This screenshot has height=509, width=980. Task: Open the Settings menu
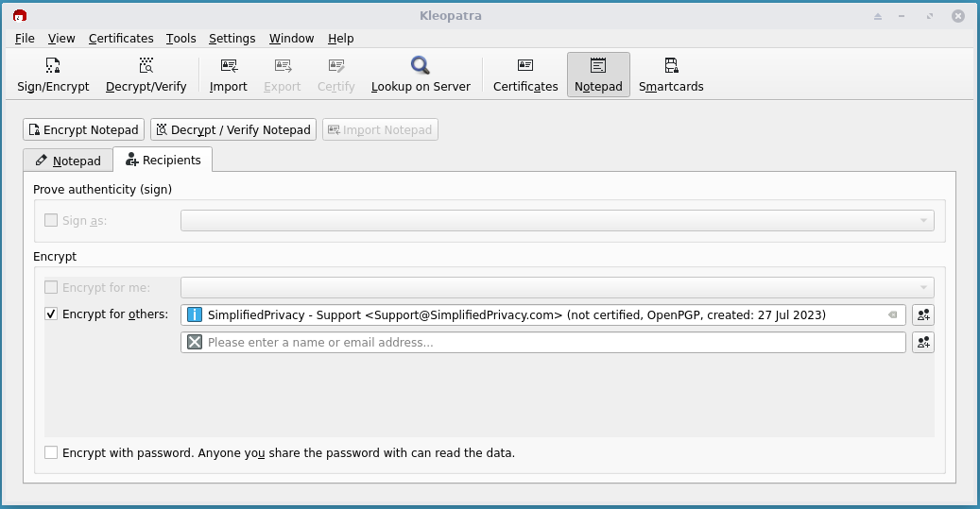pos(232,38)
